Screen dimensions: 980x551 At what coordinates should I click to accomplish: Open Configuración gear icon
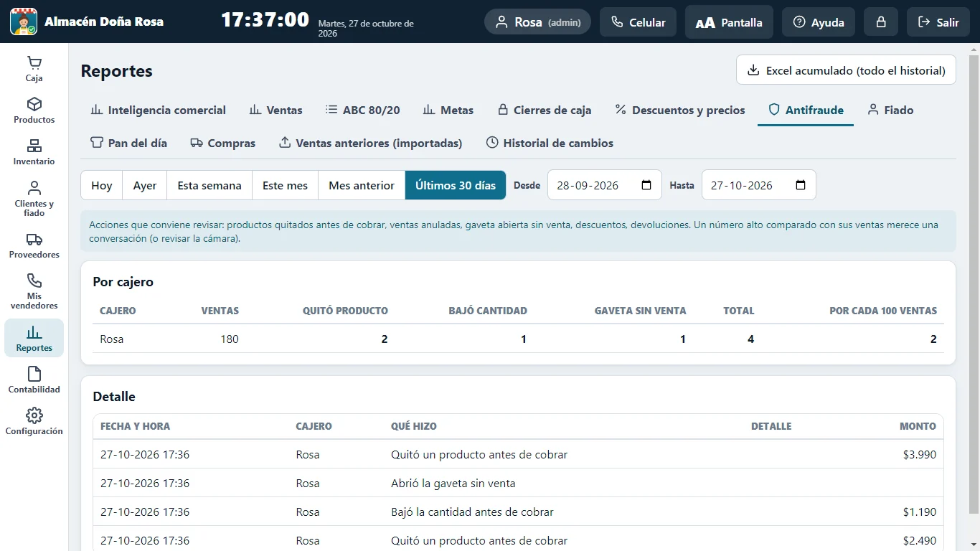click(x=34, y=415)
